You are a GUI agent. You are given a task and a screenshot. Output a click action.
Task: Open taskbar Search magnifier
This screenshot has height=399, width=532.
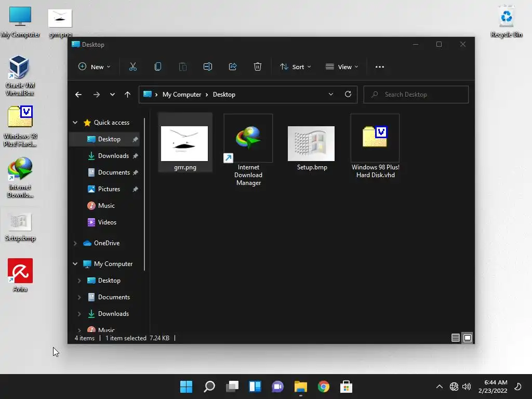coord(209,387)
